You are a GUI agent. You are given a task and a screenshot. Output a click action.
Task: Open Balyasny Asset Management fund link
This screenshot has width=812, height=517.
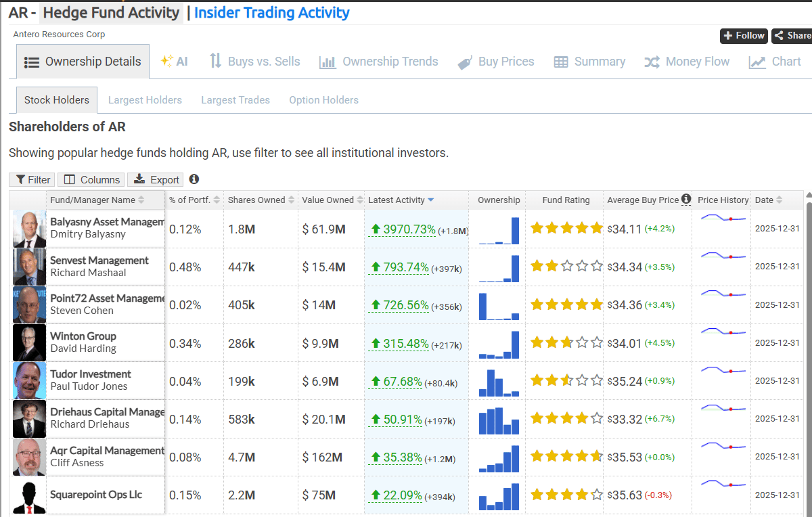coord(107,222)
